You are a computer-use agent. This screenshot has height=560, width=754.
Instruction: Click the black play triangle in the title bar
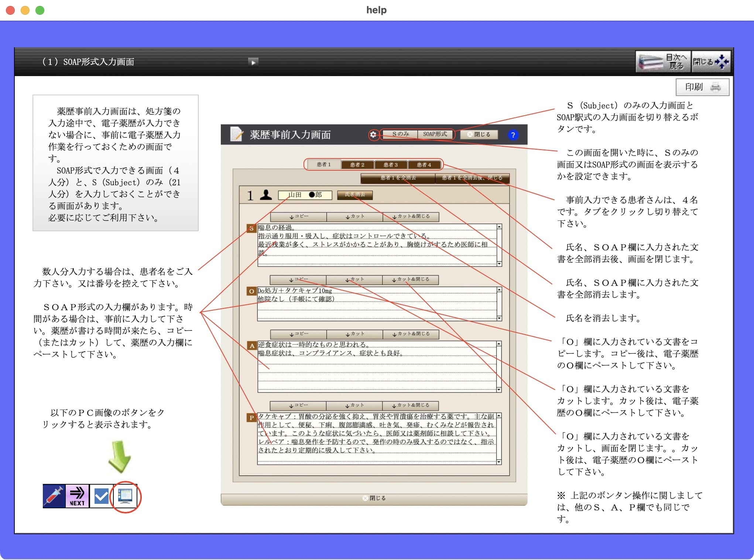[x=253, y=62]
